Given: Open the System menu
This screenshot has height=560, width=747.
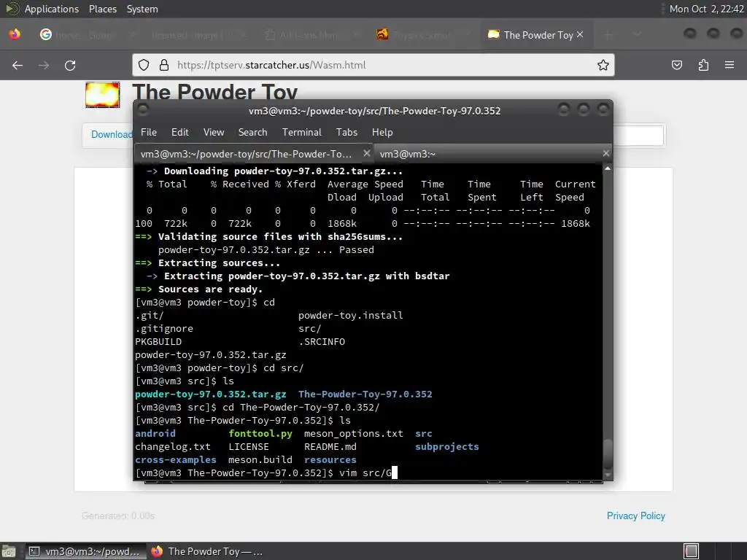Looking at the screenshot, I should click(142, 9).
